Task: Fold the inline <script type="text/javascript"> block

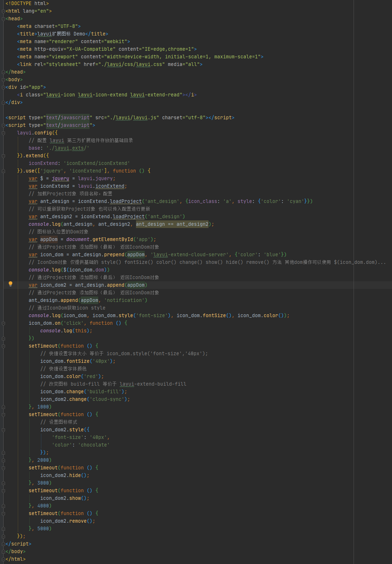Action: (x=3, y=125)
